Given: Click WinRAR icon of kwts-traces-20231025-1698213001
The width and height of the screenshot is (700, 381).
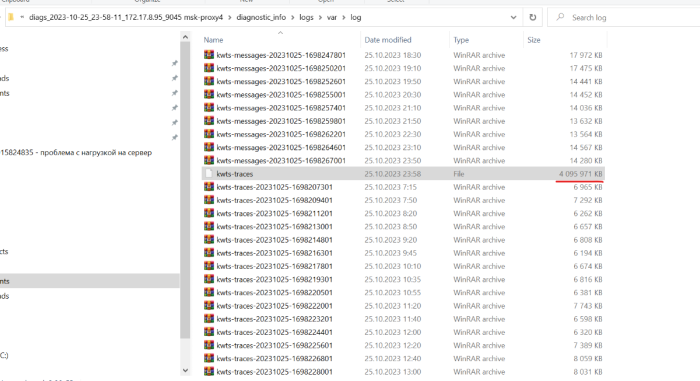Looking at the screenshot, I should (x=208, y=226).
